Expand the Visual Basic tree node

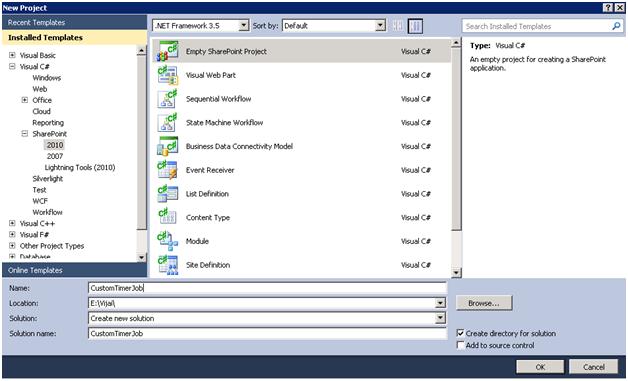12,55
